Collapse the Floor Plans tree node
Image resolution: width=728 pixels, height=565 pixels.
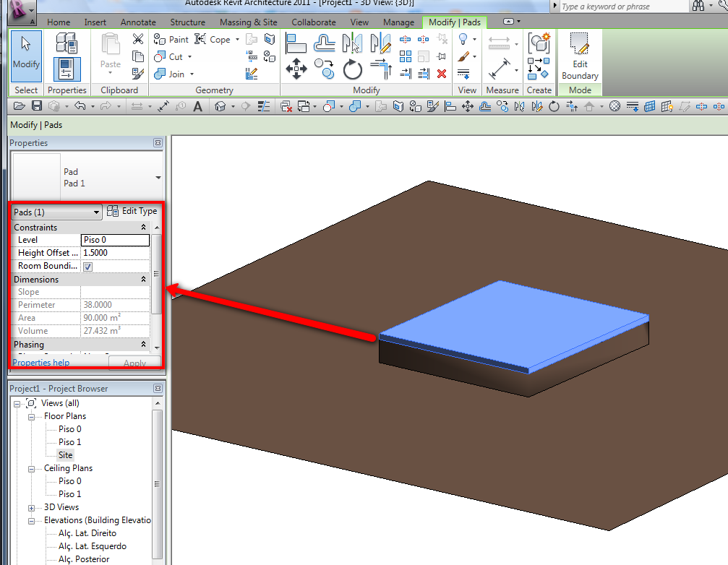(32, 416)
